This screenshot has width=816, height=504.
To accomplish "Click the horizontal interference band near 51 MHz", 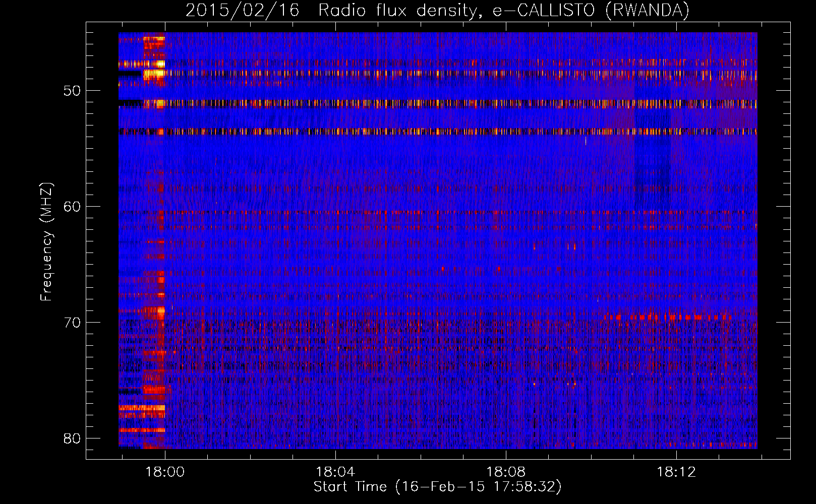I will tap(434, 103).
